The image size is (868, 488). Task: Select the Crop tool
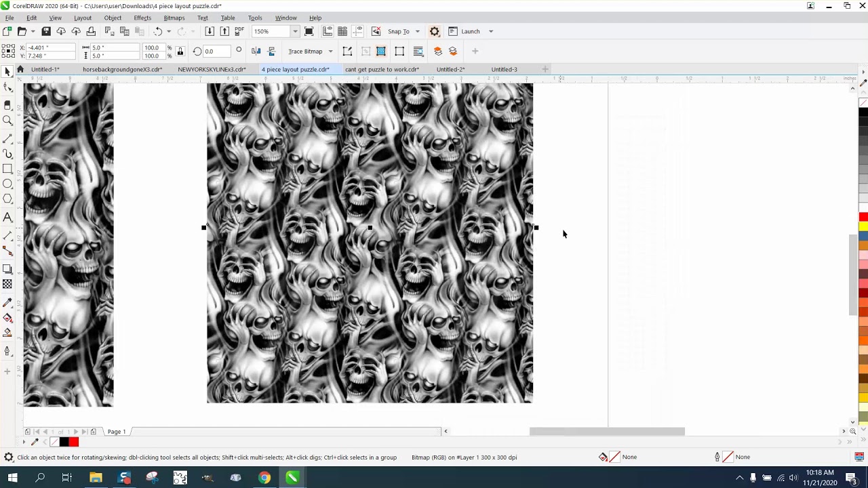click(7, 104)
